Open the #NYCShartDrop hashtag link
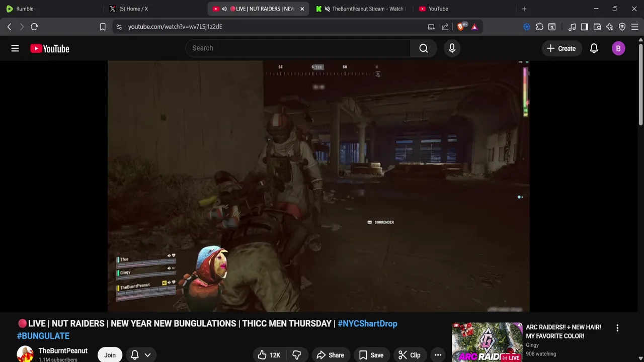The height and width of the screenshot is (362, 644). (367, 324)
